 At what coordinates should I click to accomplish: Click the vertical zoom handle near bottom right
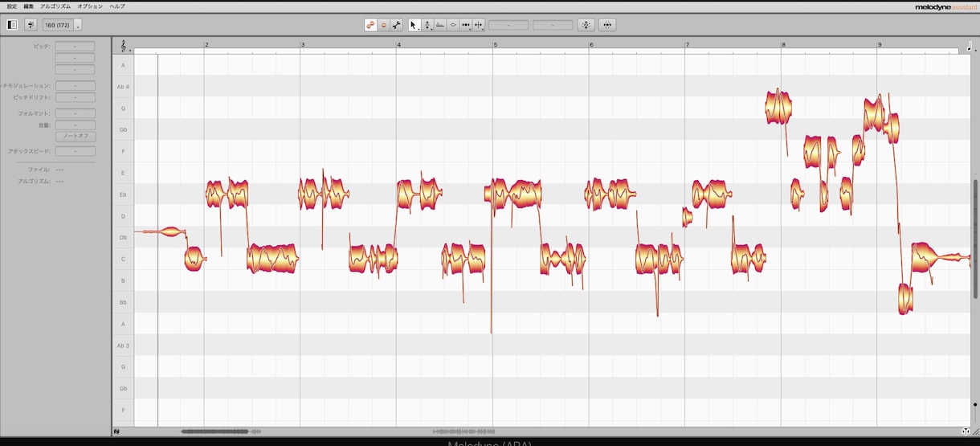(x=975, y=404)
